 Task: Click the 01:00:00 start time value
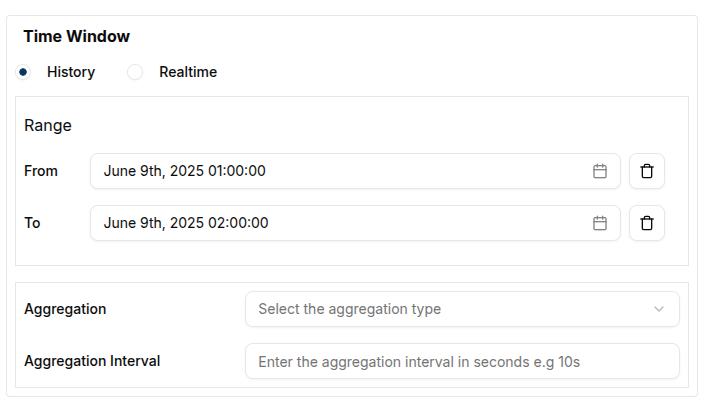(x=237, y=171)
